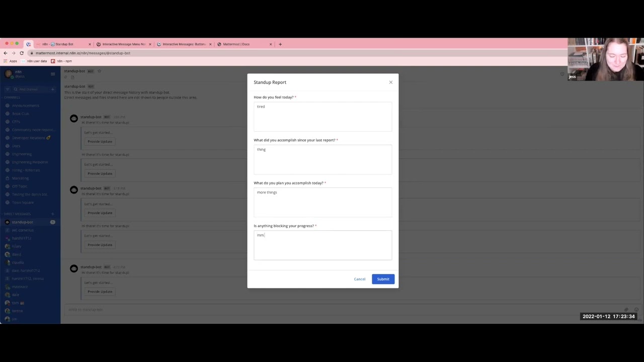
Task: Cancel the Standup Report dialog
Action: click(359, 279)
